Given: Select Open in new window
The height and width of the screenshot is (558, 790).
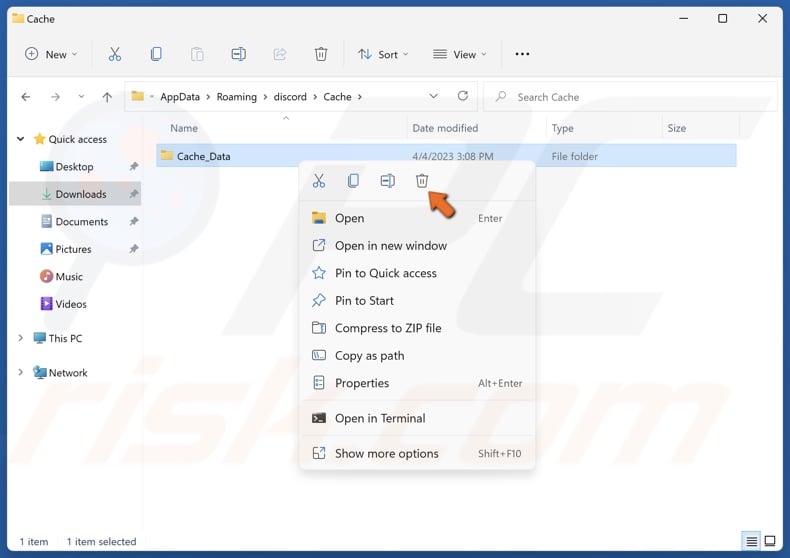Looking at the screenshot, I should [417, 245].
